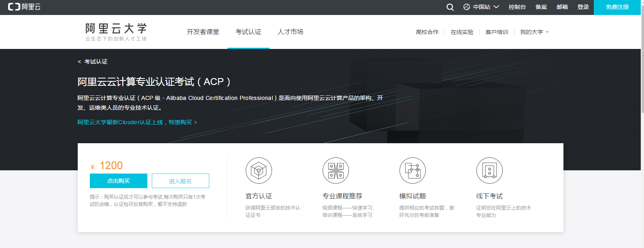Image resolution: width=644 pixels, height=248 pixels.
Task: Click the 官方认证 cube icon
Action: 259,170
